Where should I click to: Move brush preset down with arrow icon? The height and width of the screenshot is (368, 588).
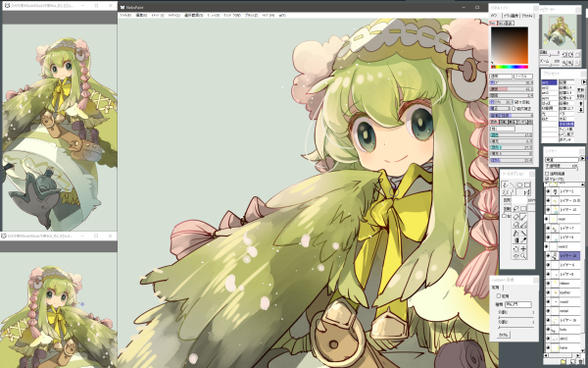click(x=581, y=110)
